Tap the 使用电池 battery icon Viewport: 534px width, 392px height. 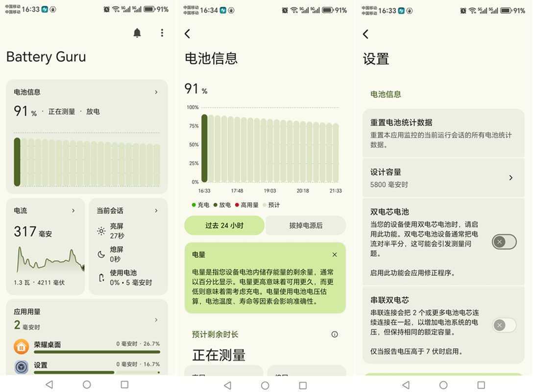click(x=101, y=277)
